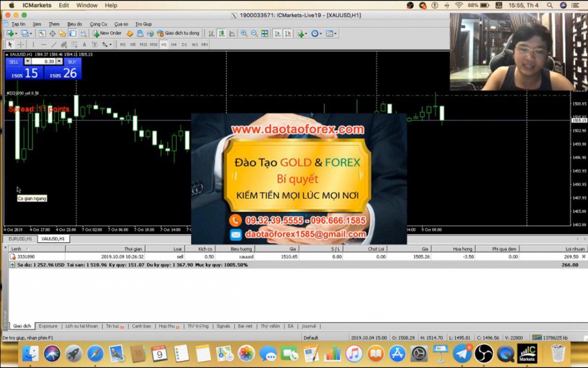Viewport: 588px width, 368px height.
Task: Switch to M15 timeframe
Action: coord(144,45)
